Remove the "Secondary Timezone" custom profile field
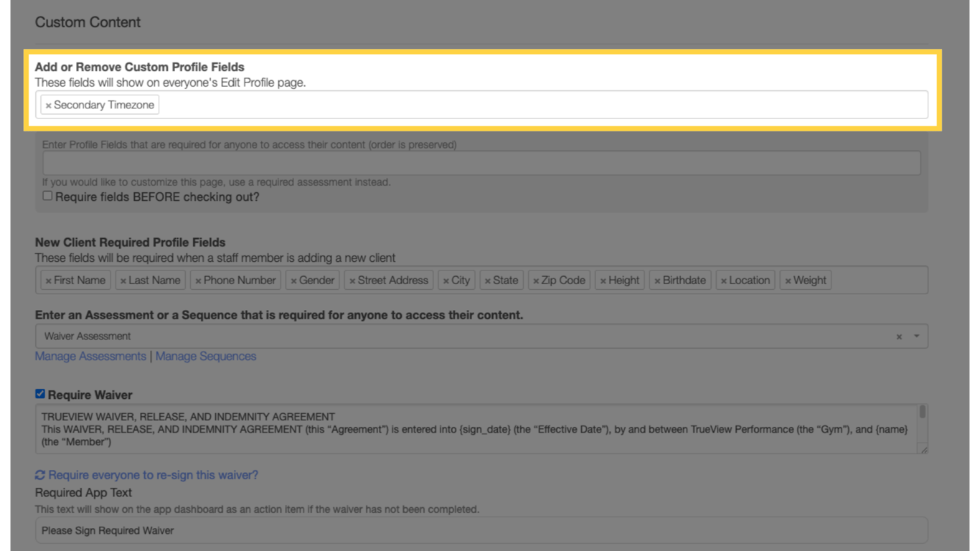Image resolution: width=980 pixels, height=551 pixels. pyautogui.click(x=48, y=105)
